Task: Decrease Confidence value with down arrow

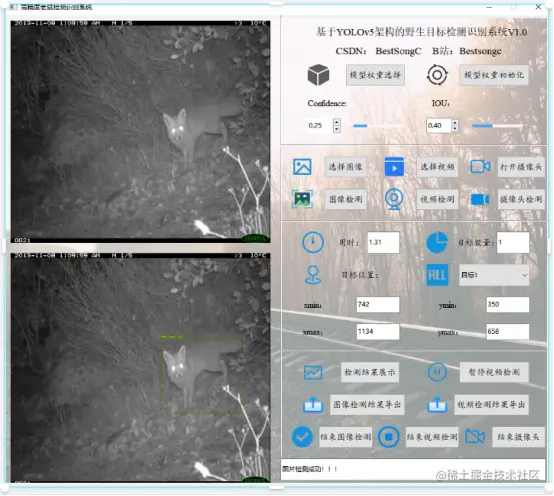Action: pos(336,129)
